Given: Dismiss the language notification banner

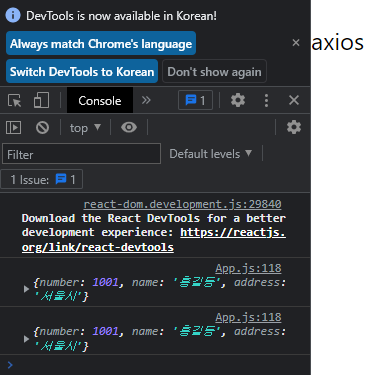Looking at the screenshot, I should (x=296, y=43).
